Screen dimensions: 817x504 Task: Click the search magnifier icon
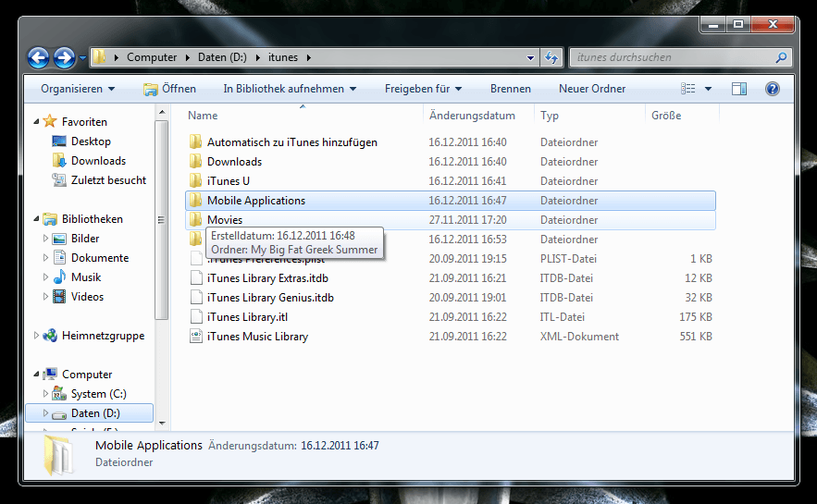[x=781, y=57]
